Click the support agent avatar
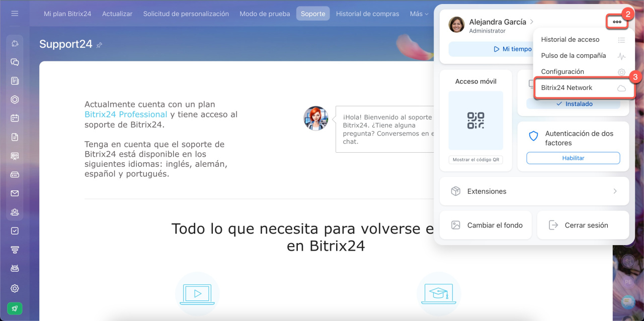This screenshot has width=644, height=321. pos(316,119)
